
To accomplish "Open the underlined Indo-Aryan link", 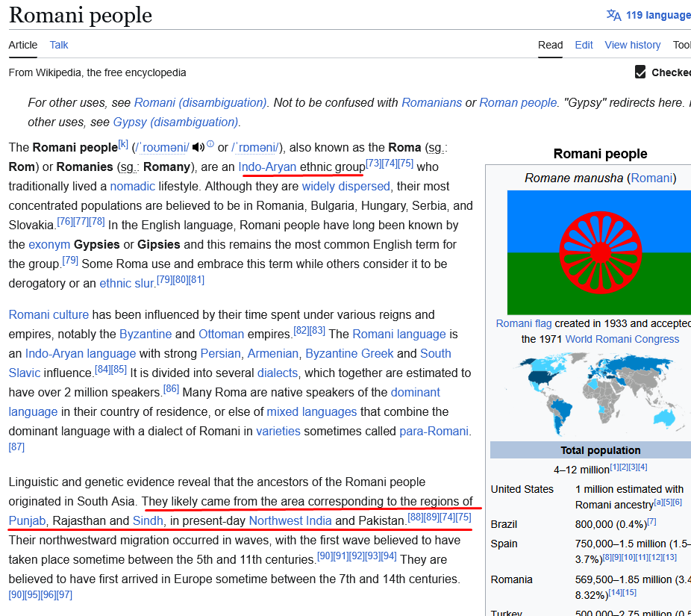I will (x=267, y=167).
